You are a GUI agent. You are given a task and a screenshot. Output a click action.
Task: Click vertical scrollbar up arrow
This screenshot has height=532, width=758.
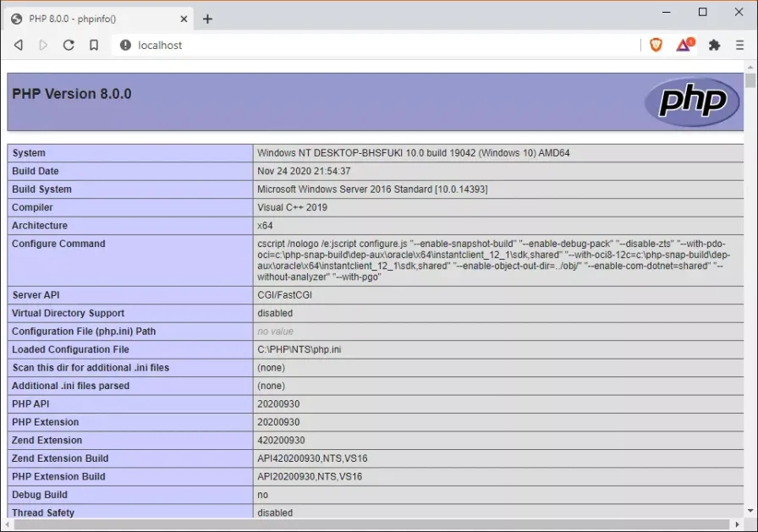click(750, 67)
